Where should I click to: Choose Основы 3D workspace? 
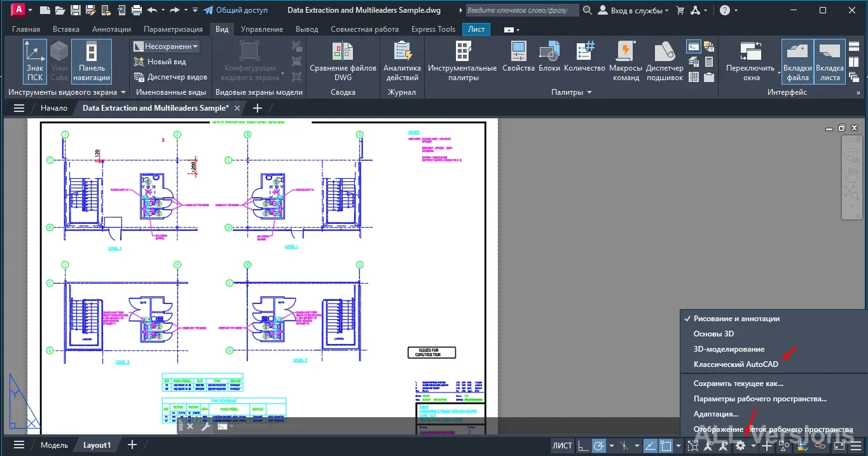(x=713, y=334)
